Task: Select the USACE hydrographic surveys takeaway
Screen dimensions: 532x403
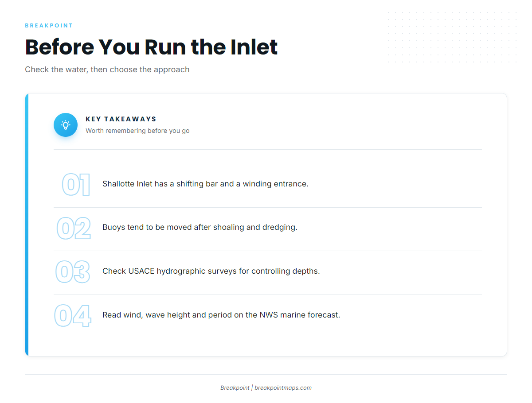Action: tap(211, 271)
